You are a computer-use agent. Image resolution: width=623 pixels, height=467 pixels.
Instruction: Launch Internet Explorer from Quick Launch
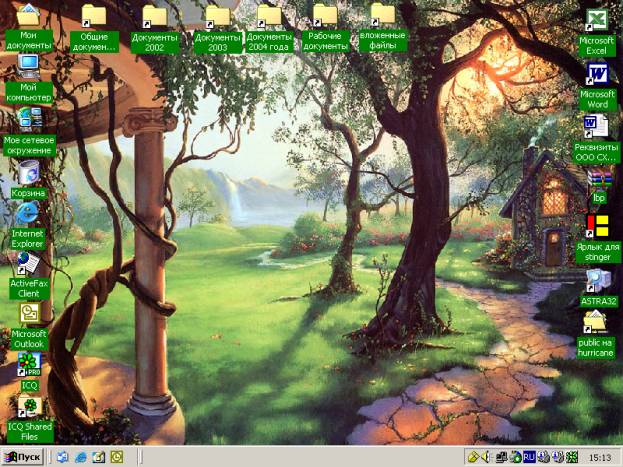tap(81, 457)
